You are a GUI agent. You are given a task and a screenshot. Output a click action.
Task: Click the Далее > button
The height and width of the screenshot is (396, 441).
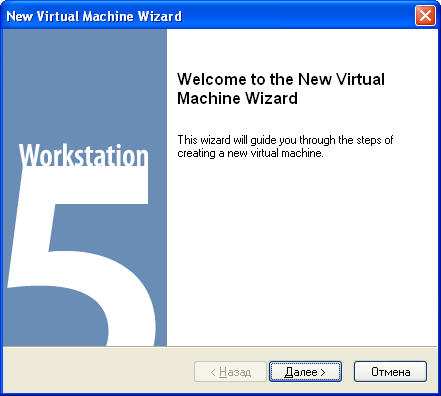tap(305, 371)
